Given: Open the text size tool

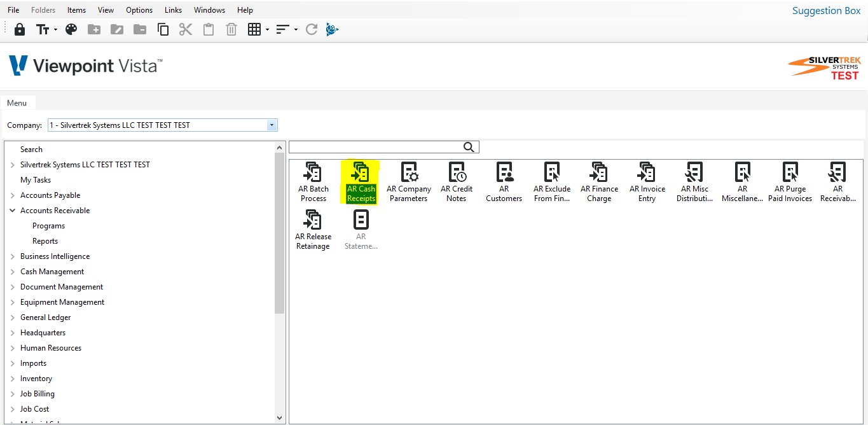Looking at the screenshot, I should tap(43, 29).
